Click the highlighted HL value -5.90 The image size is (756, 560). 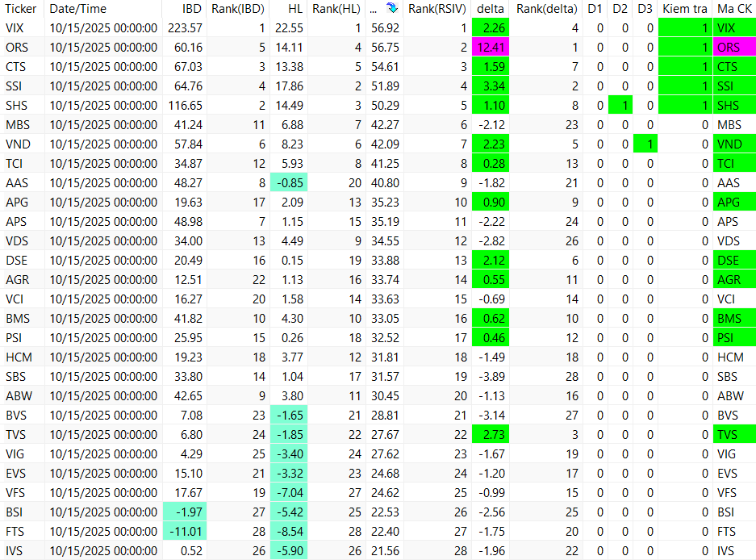click(x=288, y=551)
